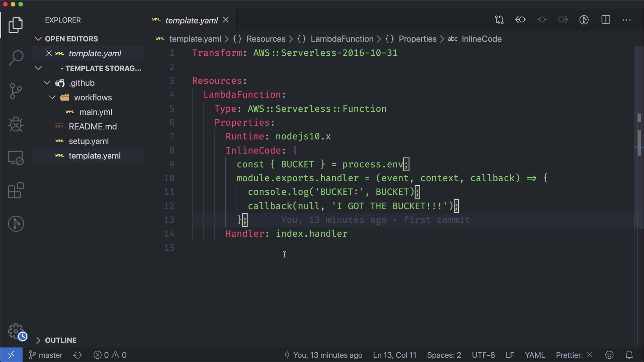Collapse the .github folder

click(47, 83)
